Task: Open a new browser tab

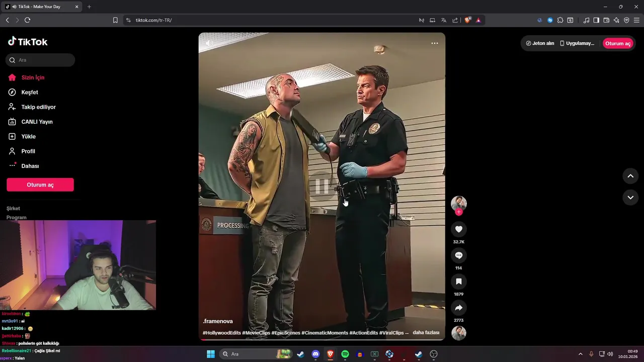Action: (x=89, y=7)
